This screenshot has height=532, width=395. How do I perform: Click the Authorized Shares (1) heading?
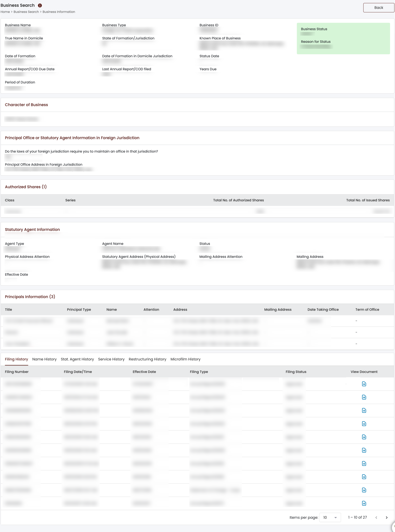(x=26, y=187)
